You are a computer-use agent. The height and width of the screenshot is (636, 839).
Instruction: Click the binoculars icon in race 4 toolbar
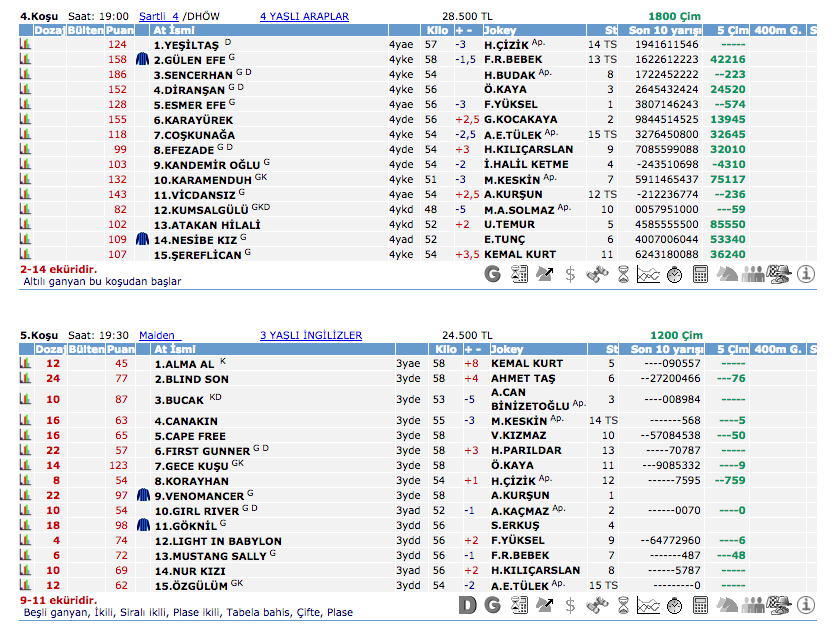pyautogui.click(x=597, y=274)
